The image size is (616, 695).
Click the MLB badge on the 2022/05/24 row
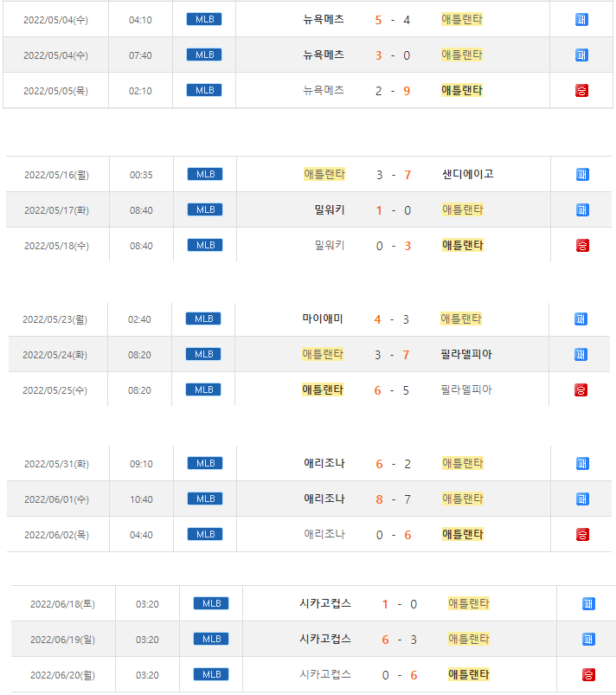coord(203,354)
